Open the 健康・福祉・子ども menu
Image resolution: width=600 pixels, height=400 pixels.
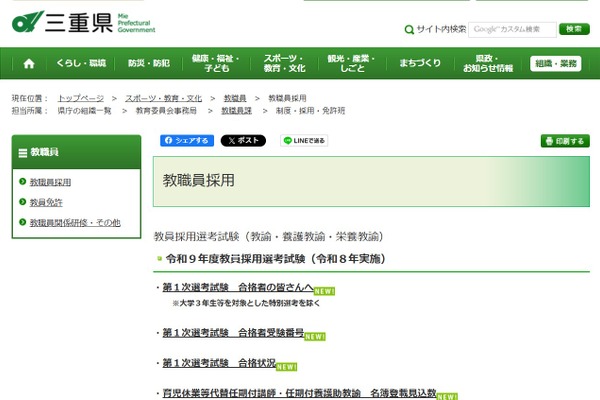[x=216, y=63]
